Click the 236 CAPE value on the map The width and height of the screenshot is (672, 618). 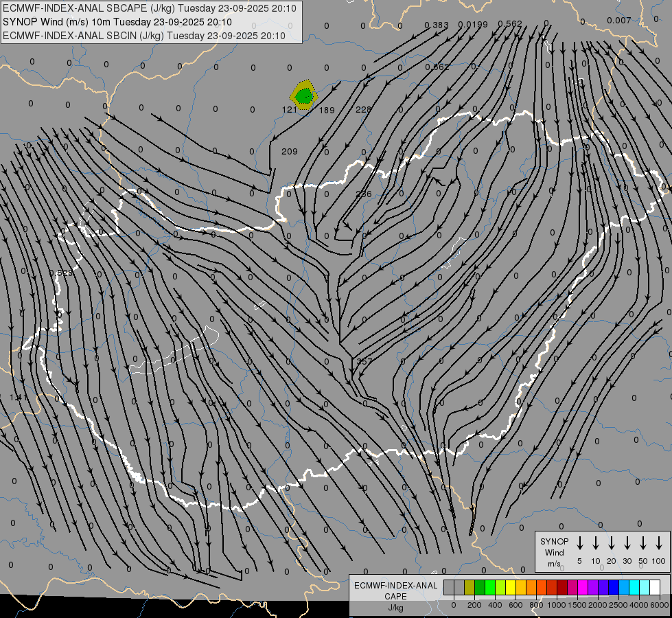tap(363, 194)
